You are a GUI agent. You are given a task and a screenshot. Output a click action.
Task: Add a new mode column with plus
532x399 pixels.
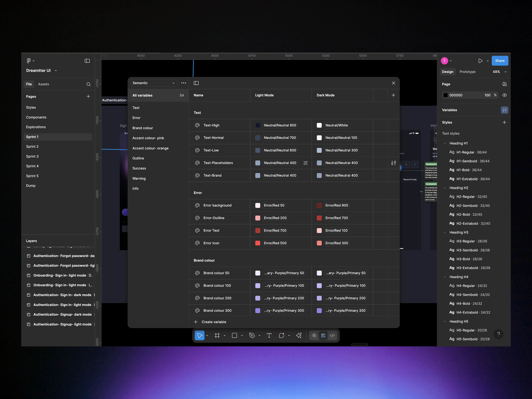[393, 95]
